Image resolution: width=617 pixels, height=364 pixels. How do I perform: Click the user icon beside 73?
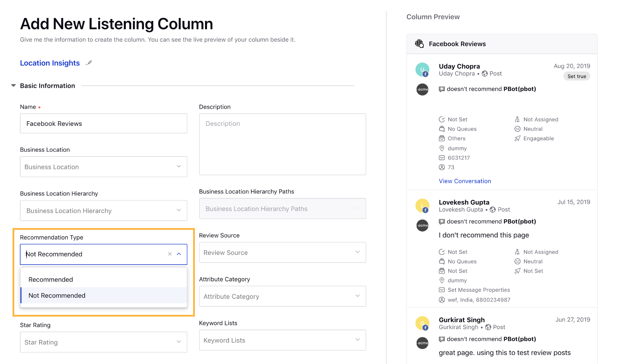point(442,167)
